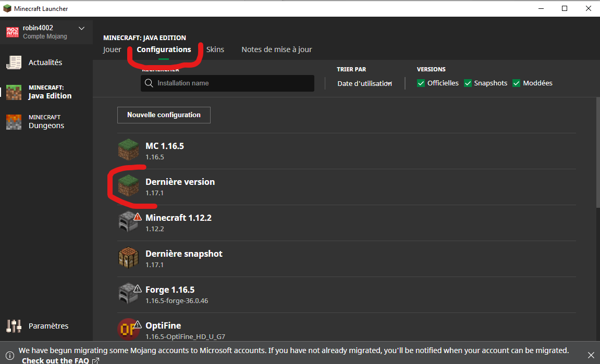Expand the robin4002 account dropdown chevron
This screenshot has width=600, height=364.
coord(81,28)
